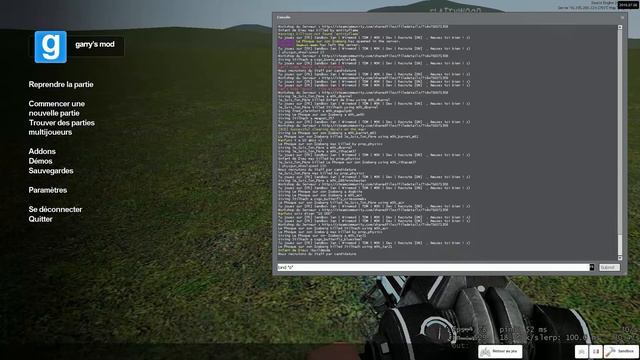Image resolution: width=640 pixels, height=360 pixels.
Task: Click console scrollbar down arrow
Action: 620,258
